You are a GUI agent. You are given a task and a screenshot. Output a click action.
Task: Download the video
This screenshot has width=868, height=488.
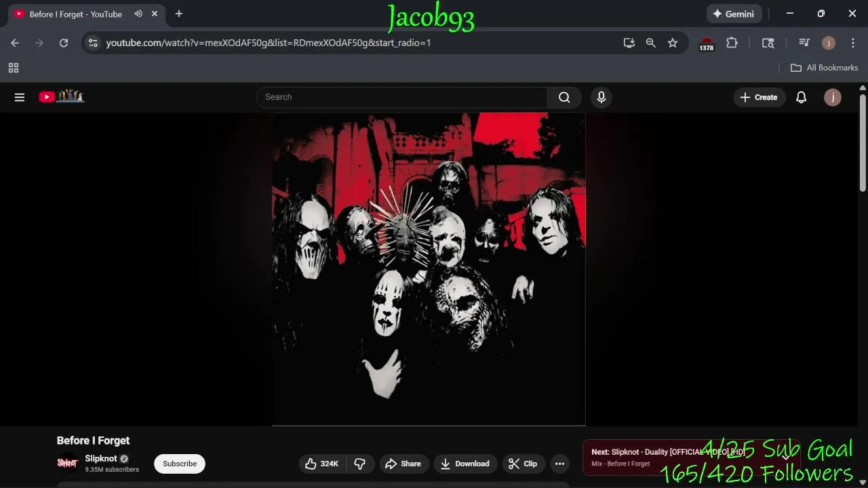click(x=465, y=464)
